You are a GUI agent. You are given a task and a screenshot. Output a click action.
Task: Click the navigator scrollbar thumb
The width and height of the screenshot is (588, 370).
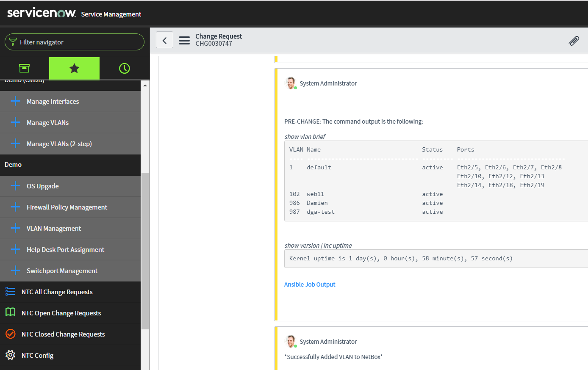pyautogui.click(x=145, y=251)
